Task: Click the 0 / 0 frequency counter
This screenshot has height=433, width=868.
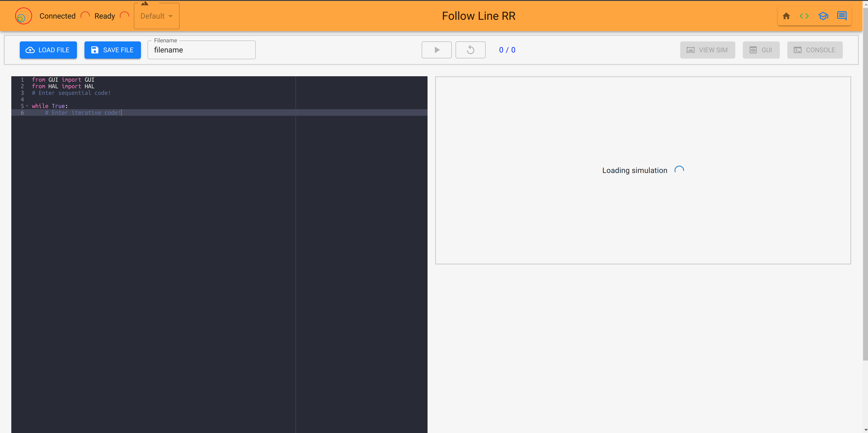Action: click(x=507, y=50)
